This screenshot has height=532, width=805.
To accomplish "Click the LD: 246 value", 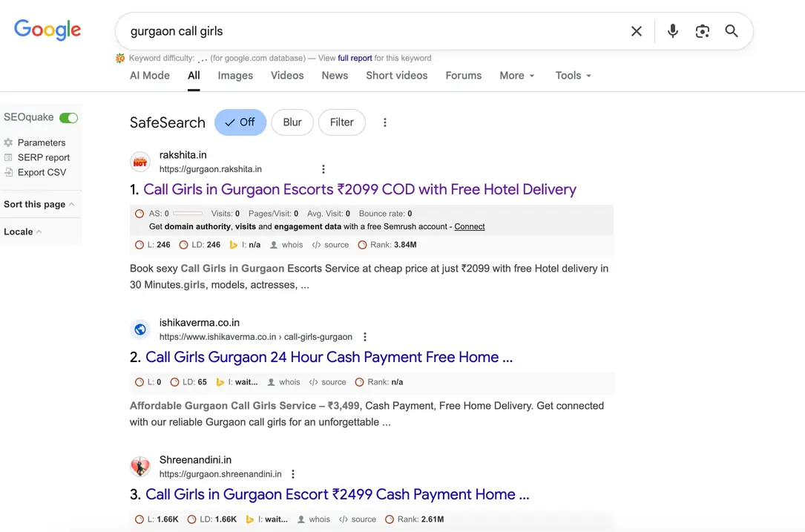I will tap(213, 245).
